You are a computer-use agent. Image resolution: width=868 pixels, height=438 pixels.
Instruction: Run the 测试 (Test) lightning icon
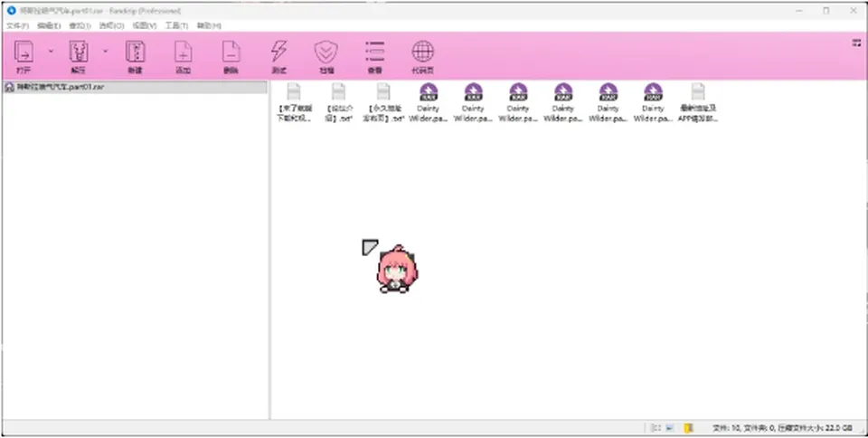coord(279,56)
